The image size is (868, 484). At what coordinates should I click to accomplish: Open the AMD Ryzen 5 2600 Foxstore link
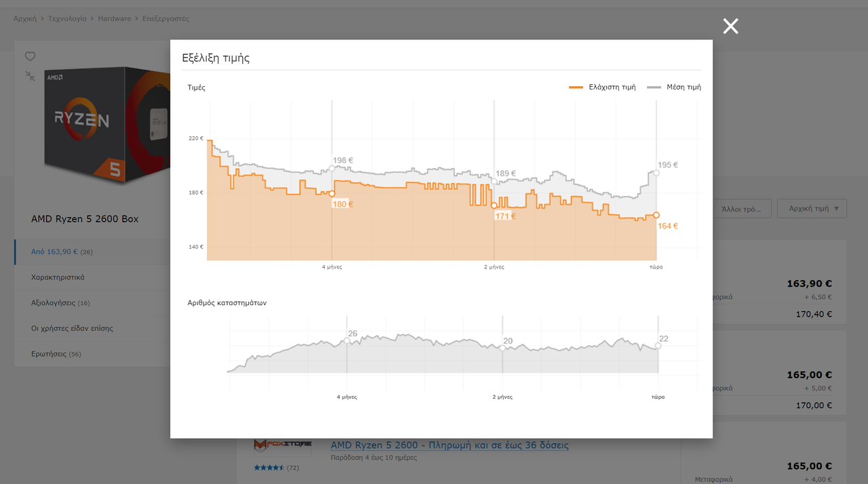[450, 445]
